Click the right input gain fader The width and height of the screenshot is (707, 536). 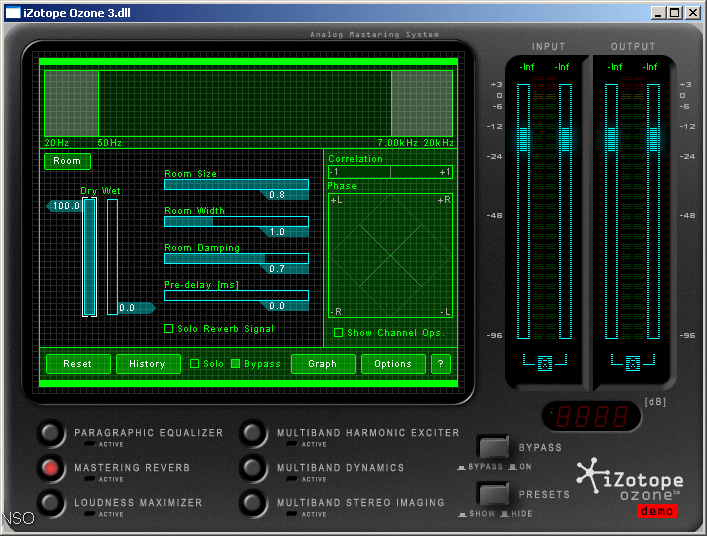coord(565,139)
